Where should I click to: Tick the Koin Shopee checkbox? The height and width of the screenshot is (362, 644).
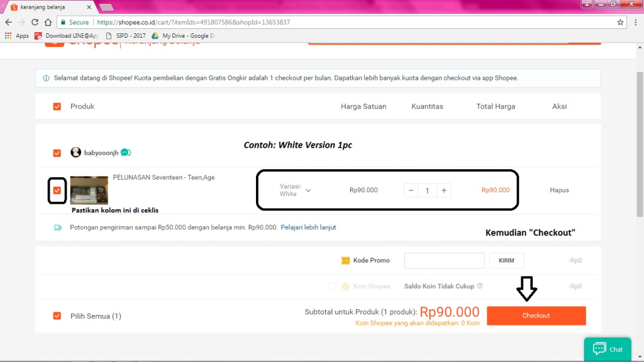pos(332,287)
